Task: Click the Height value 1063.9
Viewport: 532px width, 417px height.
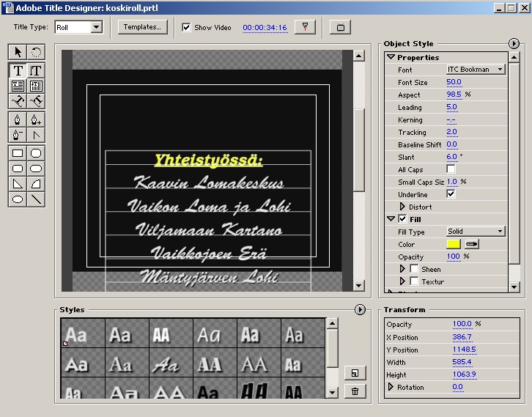Action: click(x=464, y=374)
